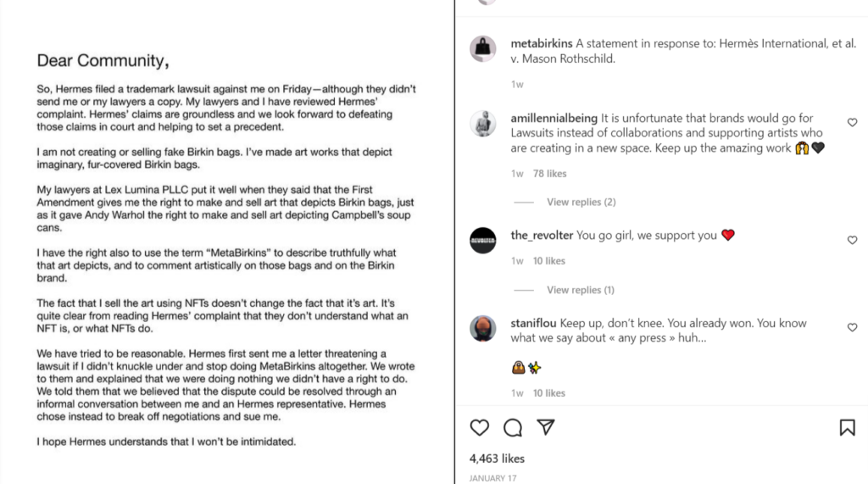Expand View replies (2)
868x484 pixels.
coord(581,202)
